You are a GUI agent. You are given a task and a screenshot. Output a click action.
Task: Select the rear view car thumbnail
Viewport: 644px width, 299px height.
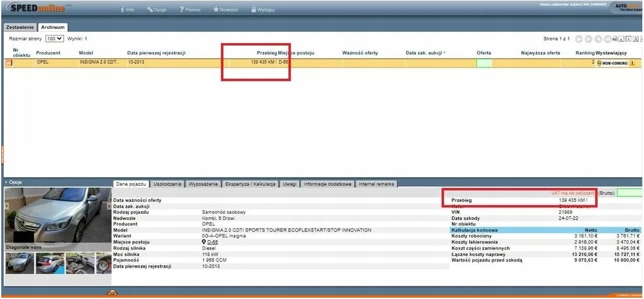point(50,263)
